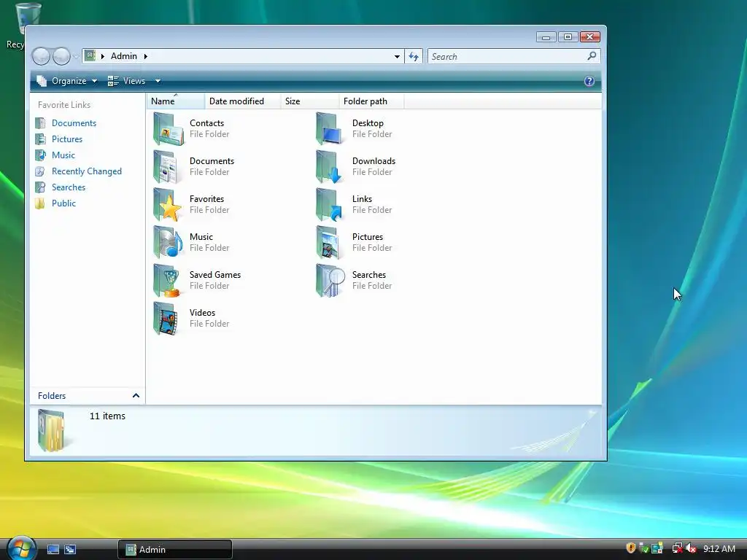Open Public in Favorite Links
Image resolution: width=747 pixels, height=560 pixels.
coord(63,203)
